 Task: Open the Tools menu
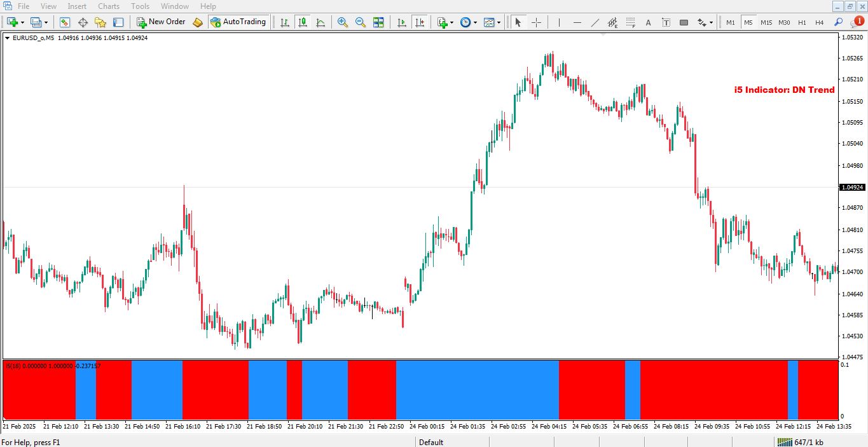pyautogui.click(x=141, y=6)
